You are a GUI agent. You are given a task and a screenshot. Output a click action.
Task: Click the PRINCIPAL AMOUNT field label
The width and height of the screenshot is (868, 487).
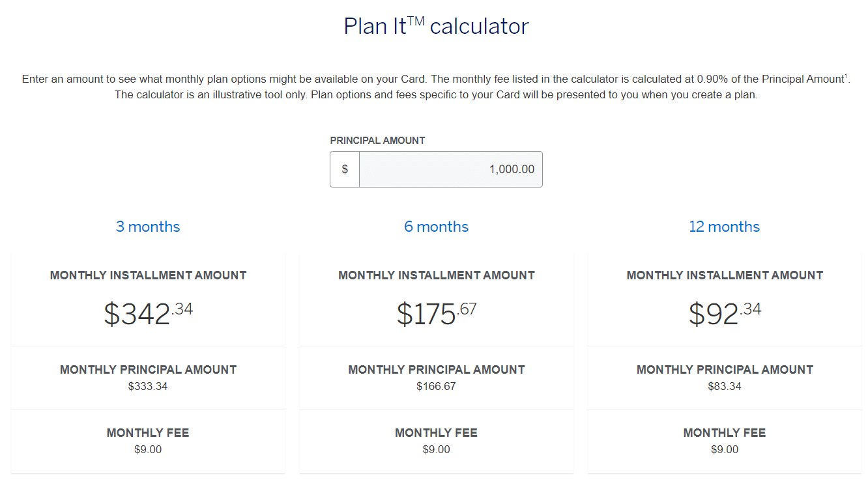point(377,141)
